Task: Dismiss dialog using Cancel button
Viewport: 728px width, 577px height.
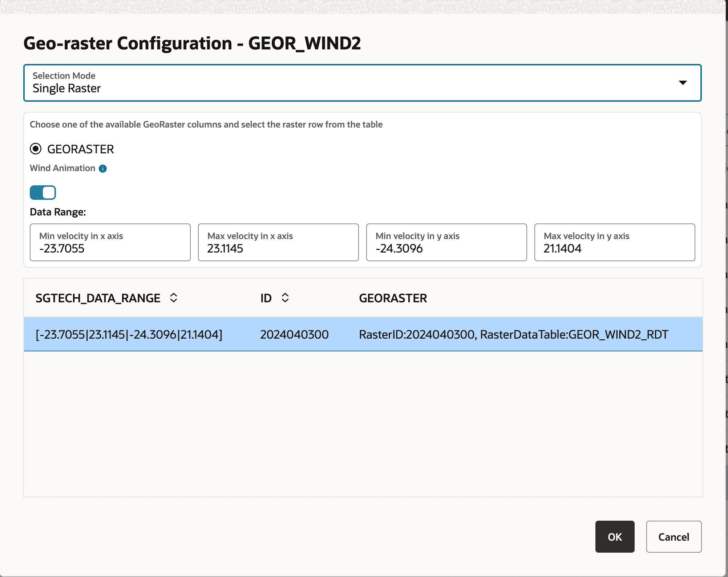Action: (x=674, y=537)
